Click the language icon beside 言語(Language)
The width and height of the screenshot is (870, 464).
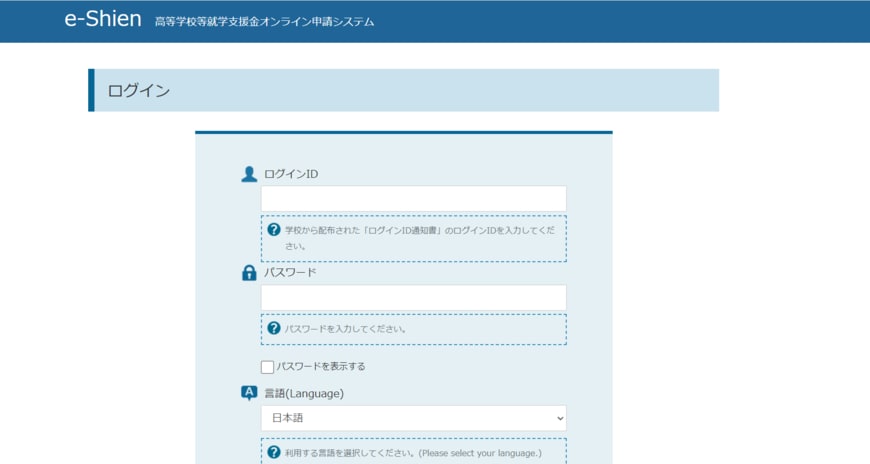point(249,393)
